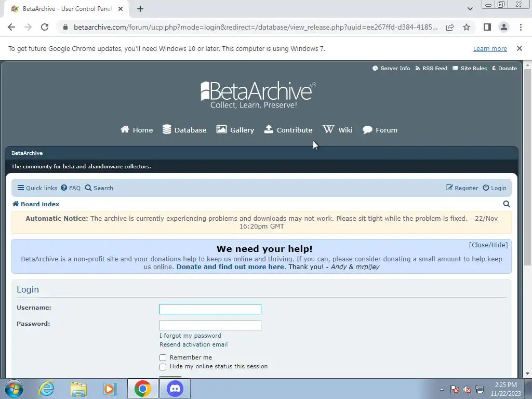This screenshot has height=399, width=532.
Task: Check Hide my online status checkbox
Action: [163, 367]
